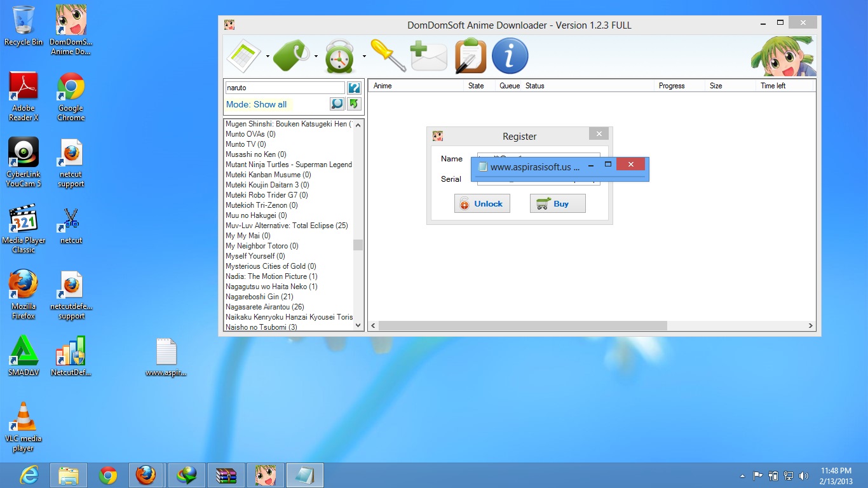This screenshot has height=488, width=868.
Task: Select Munto TV (0) in the list
Action: 246,144
